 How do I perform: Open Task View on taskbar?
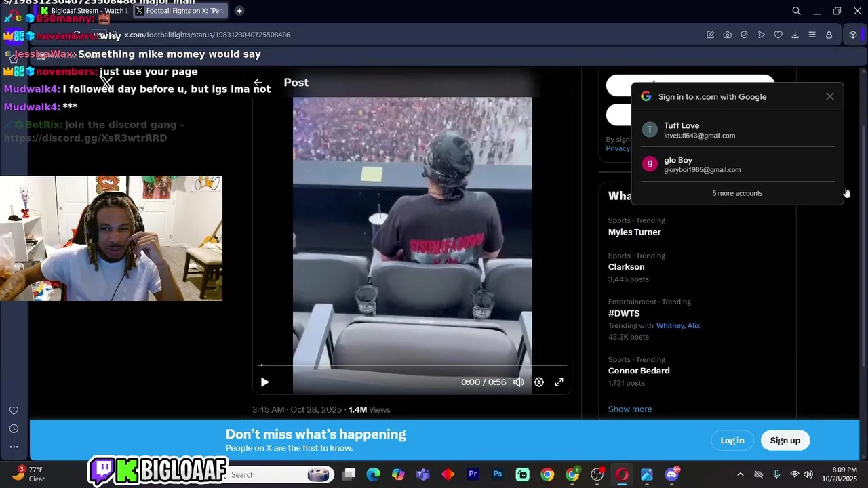[x=349, y=474]
